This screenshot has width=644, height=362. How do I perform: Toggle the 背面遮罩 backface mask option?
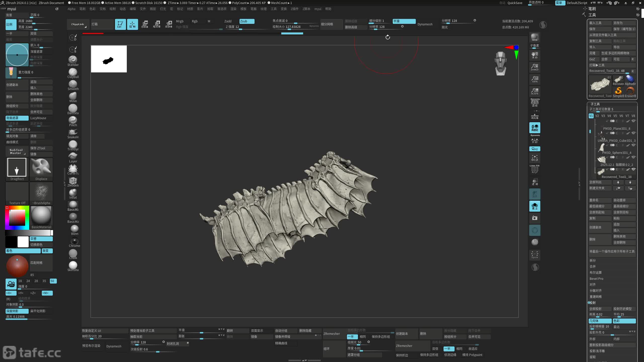tap(17, 118)
